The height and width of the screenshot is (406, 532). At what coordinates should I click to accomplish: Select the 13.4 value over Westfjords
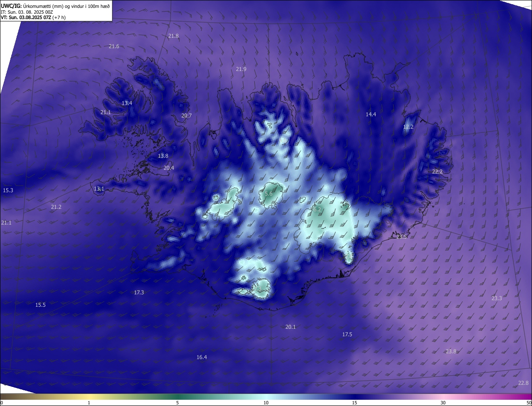[127, 103]
